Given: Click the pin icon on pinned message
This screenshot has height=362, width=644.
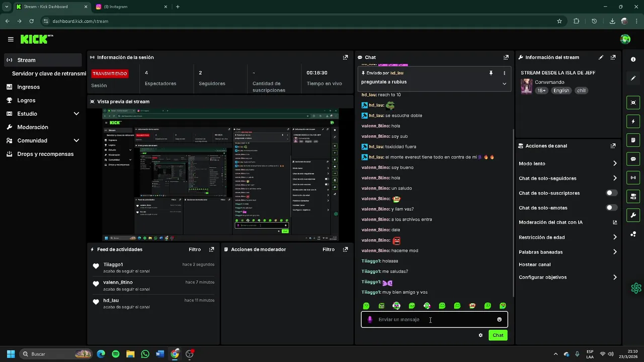Looking at the screenshot, I should 491,73.
